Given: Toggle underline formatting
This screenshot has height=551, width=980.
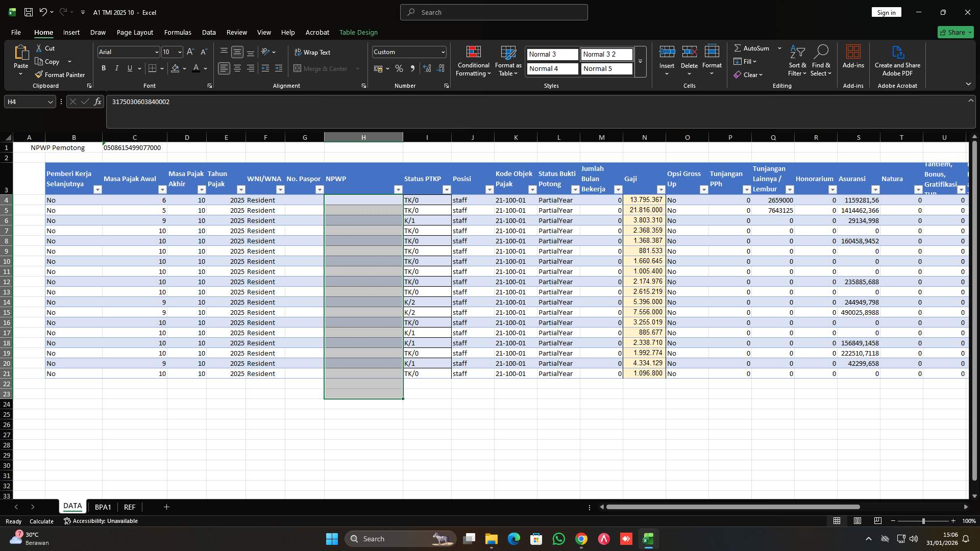Looking at the screenshot, I should 130,68.
